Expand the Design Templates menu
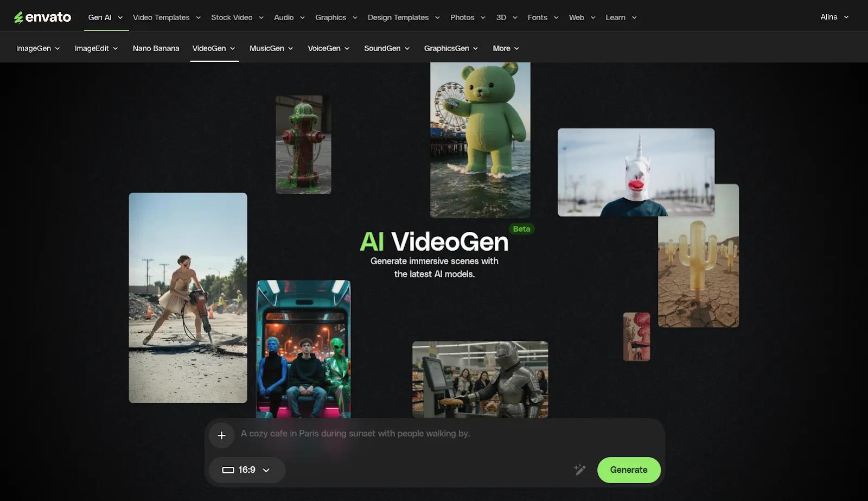Image resolution: width=868 pixels, height=501 pixels. click(404, 17)
